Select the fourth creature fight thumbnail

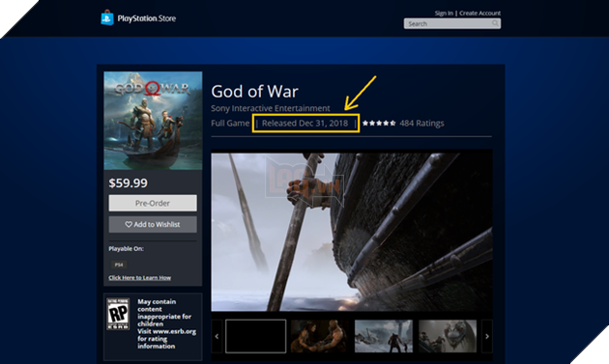(x=448, y=336)
